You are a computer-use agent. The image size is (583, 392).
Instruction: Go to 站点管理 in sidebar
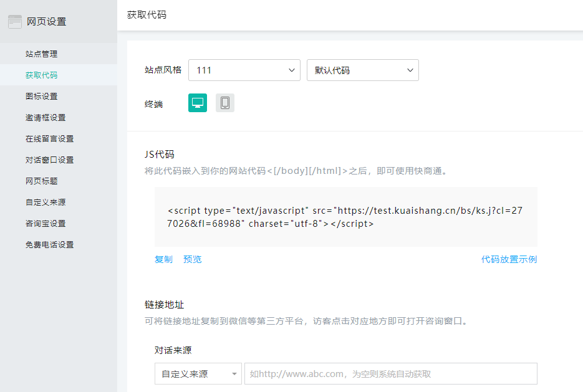coord(41,54)
